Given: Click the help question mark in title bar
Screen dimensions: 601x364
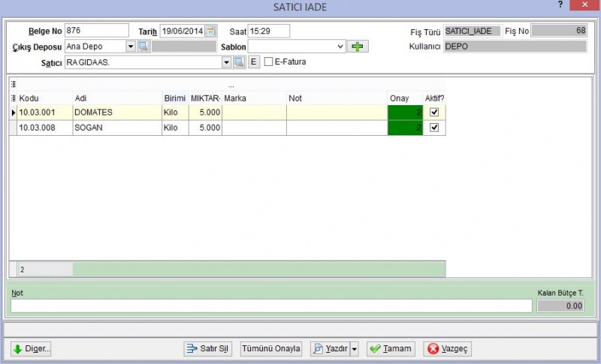Looking at the screenshot, I should click(560, 5).
